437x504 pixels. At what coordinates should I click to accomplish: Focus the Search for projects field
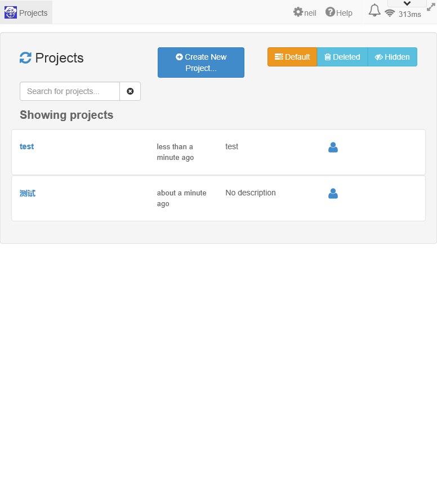click(70, 91)
